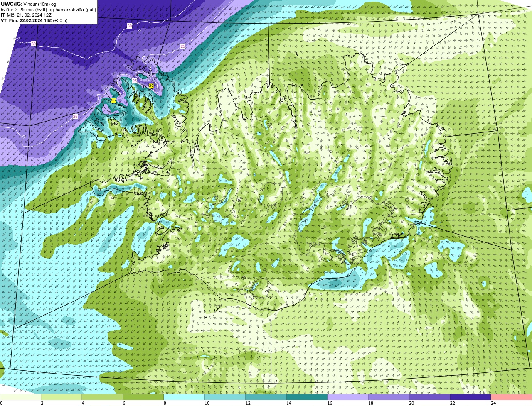Click the 0–2 m/s pale cream legend swatch
532x406 pixels.
pyautogui.click(x=21, y=397)
